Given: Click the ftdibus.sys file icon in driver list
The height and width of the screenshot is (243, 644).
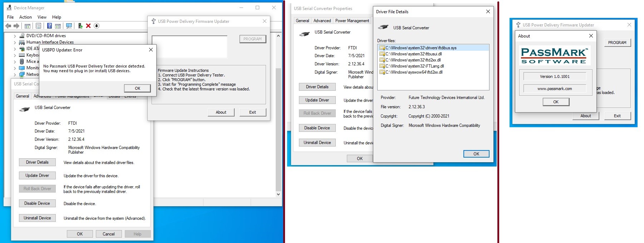Looking at the screenshot, I should [382, 48].
